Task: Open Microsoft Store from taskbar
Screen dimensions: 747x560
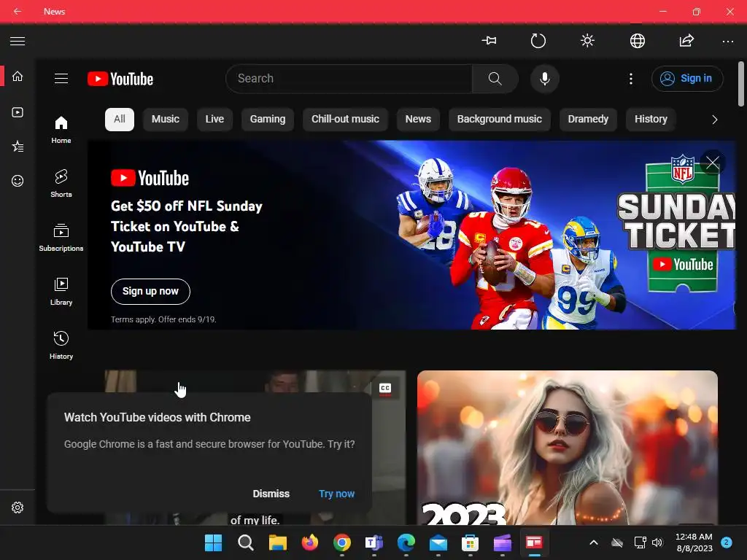Action: coord(471,542)
